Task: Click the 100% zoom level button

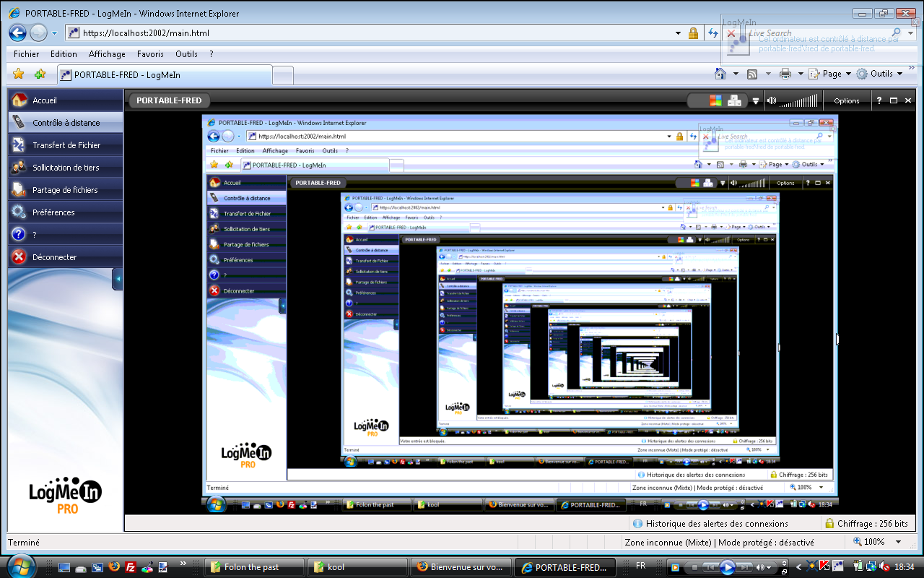Action: [868, 542]
